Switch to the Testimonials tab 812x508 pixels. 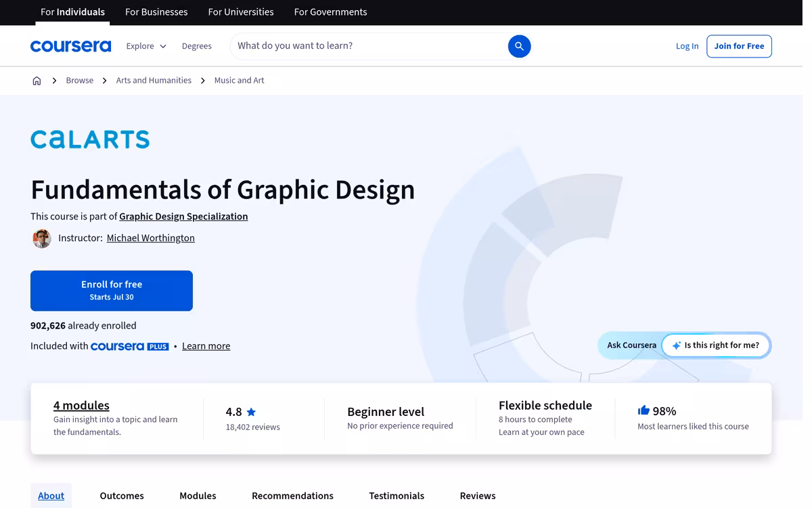pos(397,496)
